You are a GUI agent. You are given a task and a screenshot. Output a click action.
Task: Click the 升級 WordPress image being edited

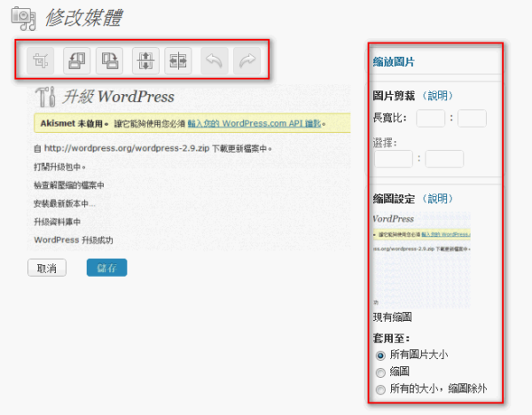click(189, 168)
